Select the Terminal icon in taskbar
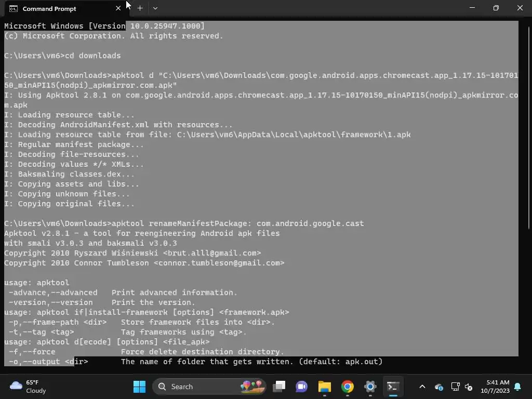The width and height of the screenshot is (532, 399). pyautogui.click(x=393, y=387)
